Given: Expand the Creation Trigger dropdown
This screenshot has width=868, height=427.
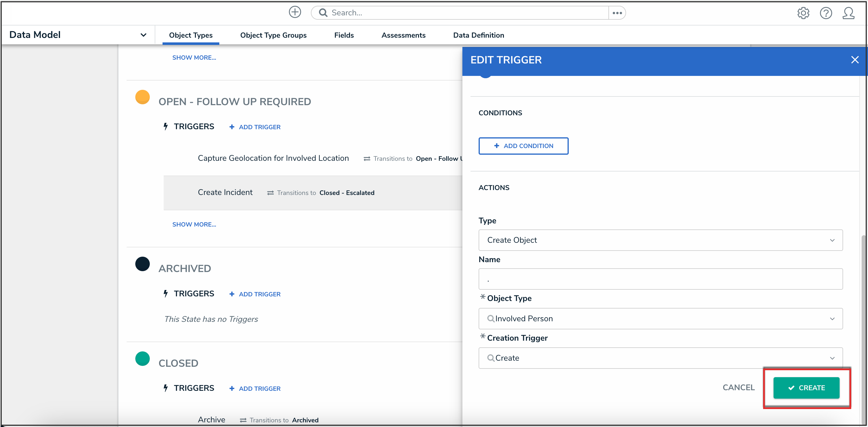Looking at the screenshot, I should 660,358.
